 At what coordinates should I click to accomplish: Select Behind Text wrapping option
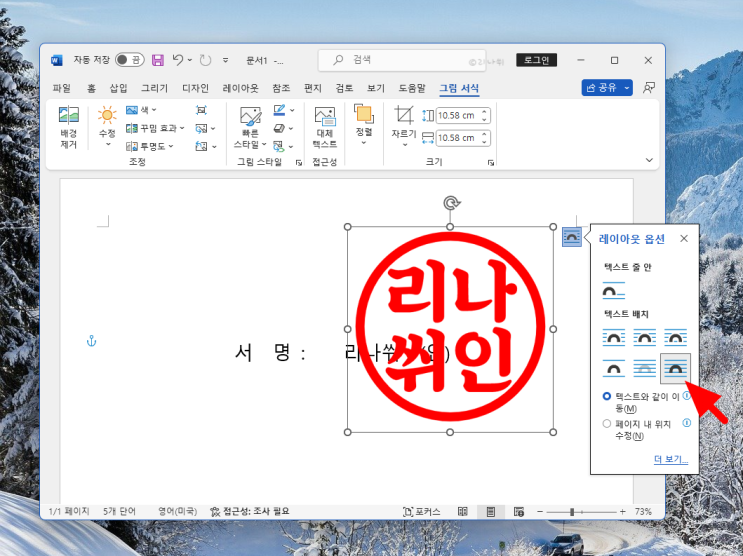(x=644, y=368)
